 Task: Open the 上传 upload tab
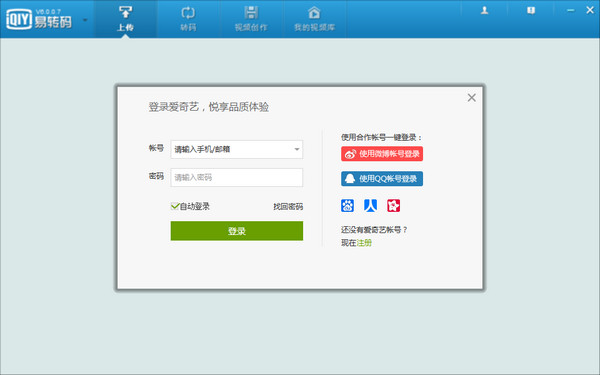click(x=126, y=19)
